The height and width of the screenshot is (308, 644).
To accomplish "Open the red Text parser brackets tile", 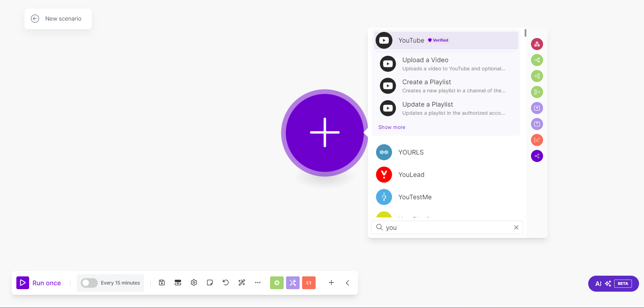I will pos(309,283).
